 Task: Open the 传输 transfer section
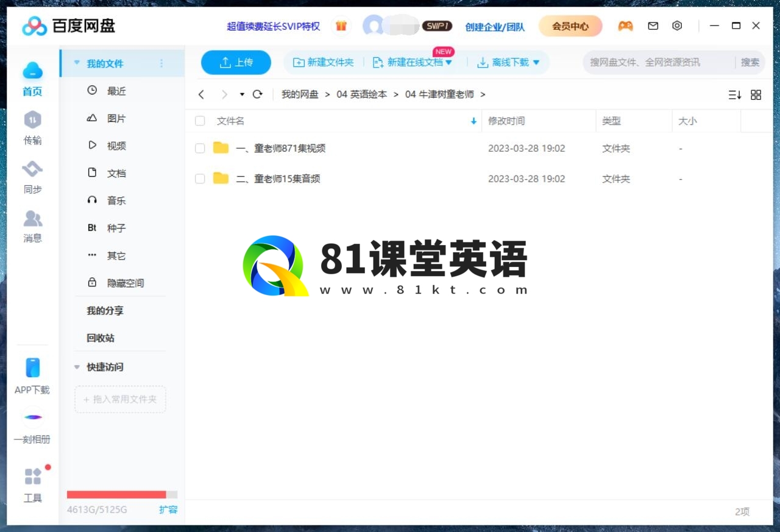tap(32, 129)
